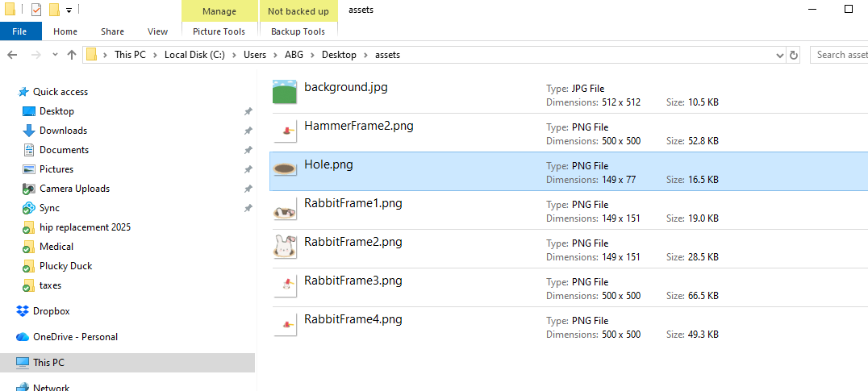The image size is (868, 391).
Task: Open the File menu tab
Action: click(x=19, y=31)
